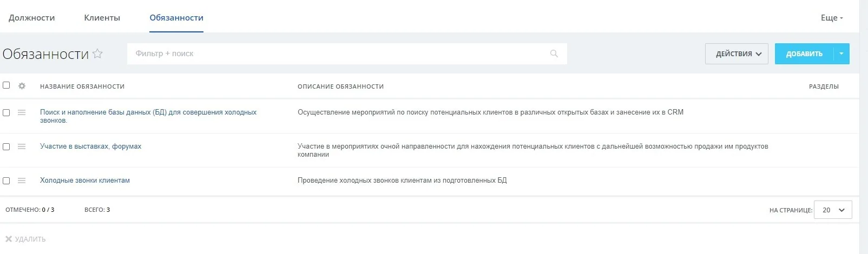Click the Отмечено: 0 / 3 counter
This screenshot has height=254, width=868.
(x=30, y=210)
